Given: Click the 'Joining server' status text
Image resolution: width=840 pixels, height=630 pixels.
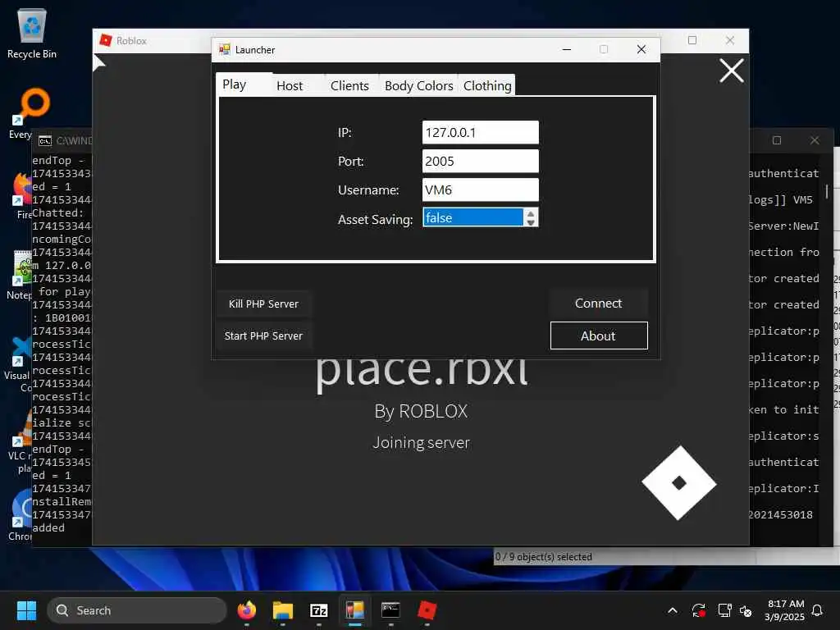Looking at the screenshot, I should [421, 442].
